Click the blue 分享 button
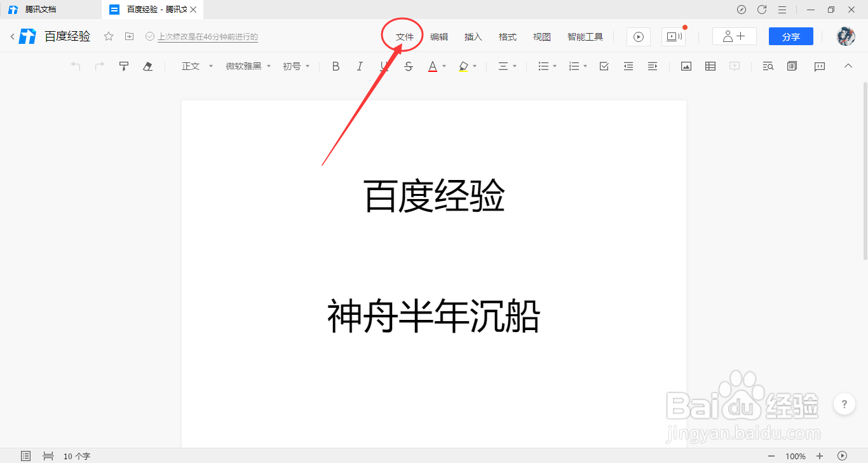Image resolution: width=868 pixels, height=463 pixels. pos(791,37)
